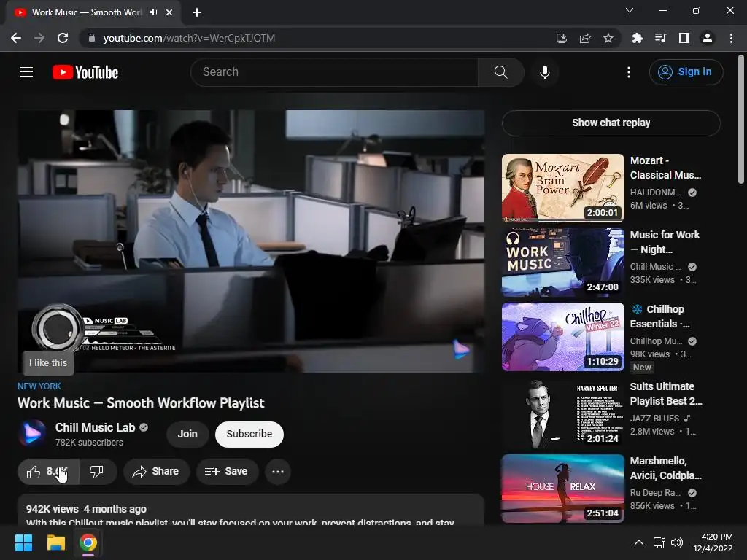This screenshot has width=747, height=560.
Task: Start voice search with the microphone
Action: [x=545, y=72]
